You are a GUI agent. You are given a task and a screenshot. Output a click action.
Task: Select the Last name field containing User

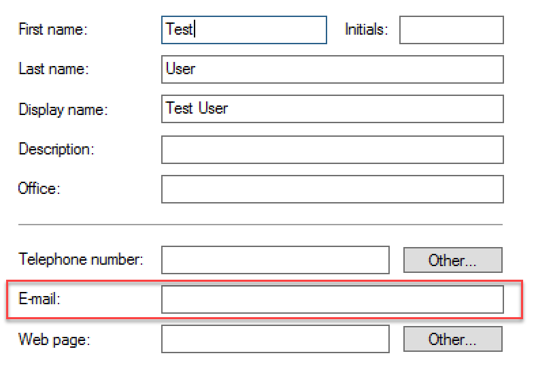(x=332, y=69)
